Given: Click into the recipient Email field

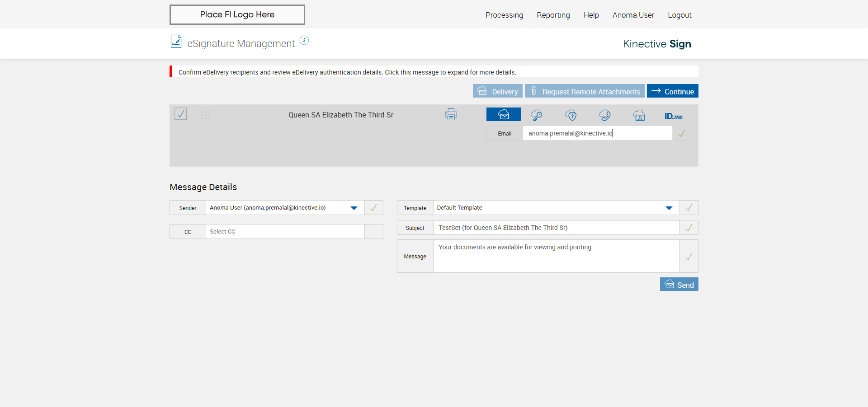Looking at the screenshot, I should [x=597, y=133].
